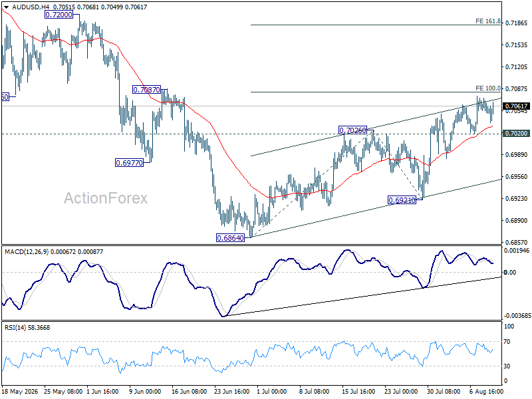The image size is (532, 399).
Task: Click the RSI(14) indicator label
Action: (x=14, y=328)
